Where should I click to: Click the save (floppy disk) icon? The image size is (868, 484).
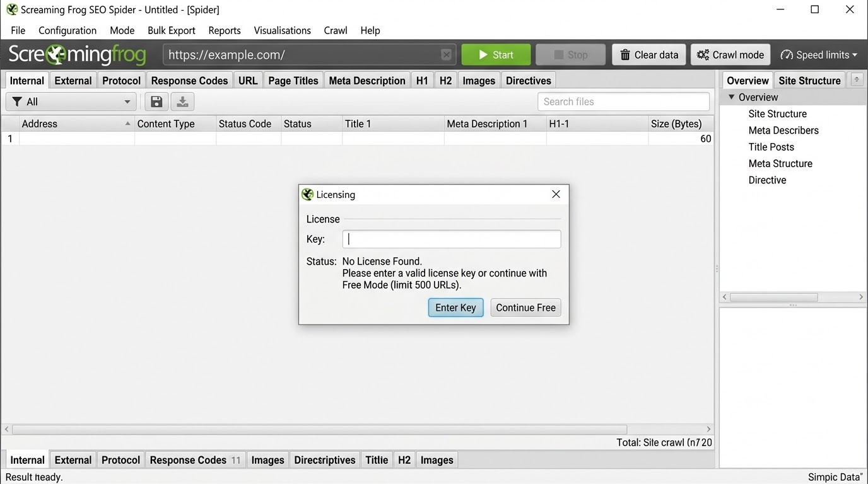(x=156, y=101)
